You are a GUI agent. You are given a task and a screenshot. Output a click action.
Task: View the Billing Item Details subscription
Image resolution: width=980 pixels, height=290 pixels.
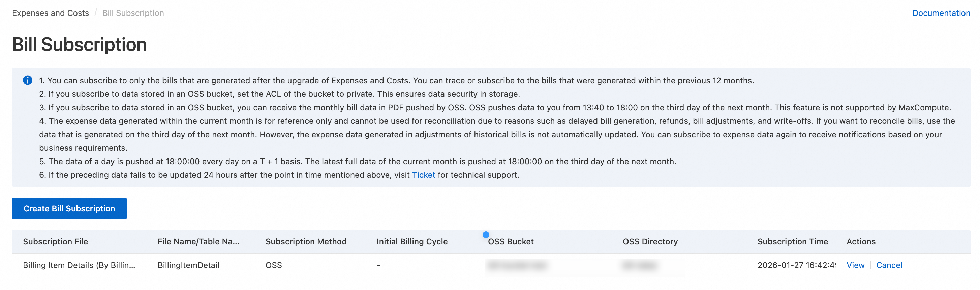pyautogui.click(x=855, y=265)
